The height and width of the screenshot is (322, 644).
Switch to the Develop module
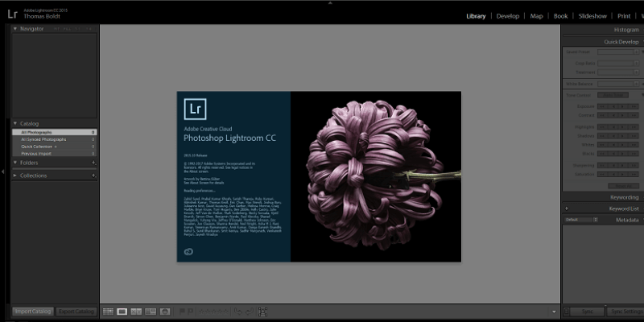[x=508, y=16]
